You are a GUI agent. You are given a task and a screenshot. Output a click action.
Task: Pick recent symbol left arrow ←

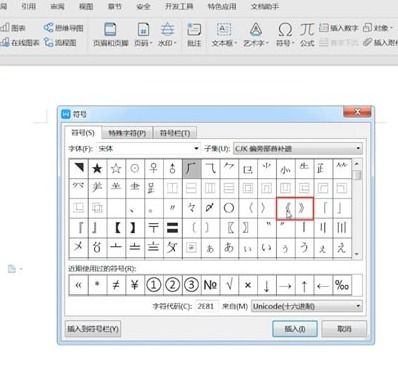pyautogui.click(x=323, y=285)
